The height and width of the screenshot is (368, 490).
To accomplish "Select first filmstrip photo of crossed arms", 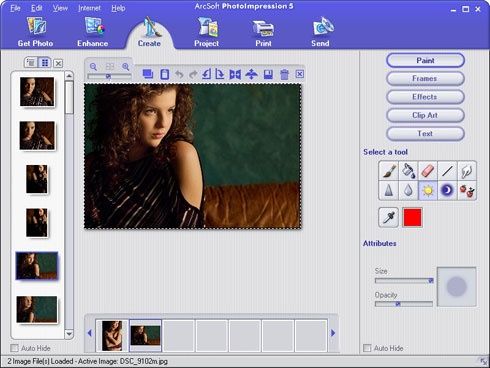I will [112, 336].
